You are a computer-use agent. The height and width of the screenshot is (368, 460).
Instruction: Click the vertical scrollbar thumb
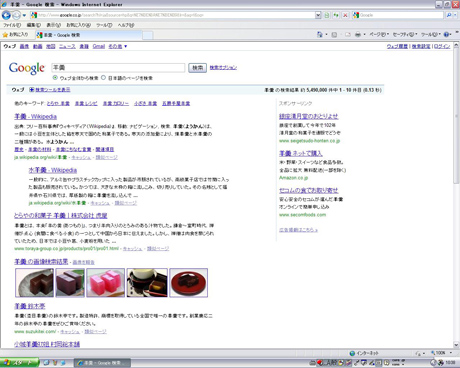click(456, 116)
